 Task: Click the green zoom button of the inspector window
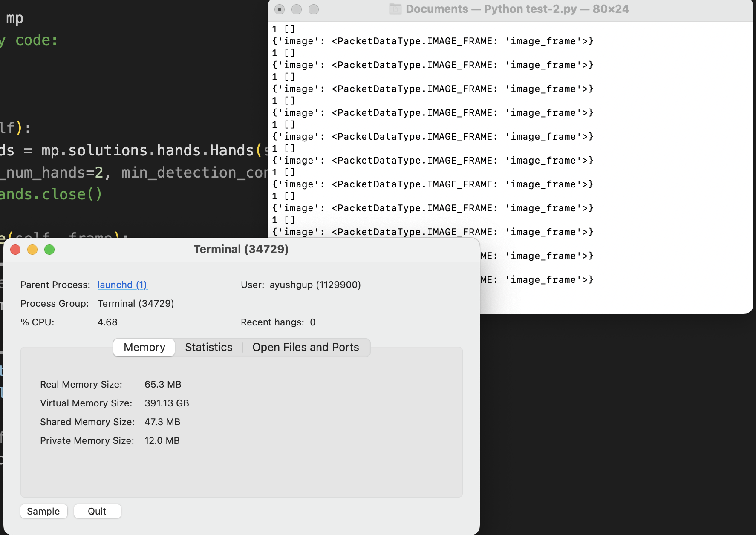tap(50, 250)
